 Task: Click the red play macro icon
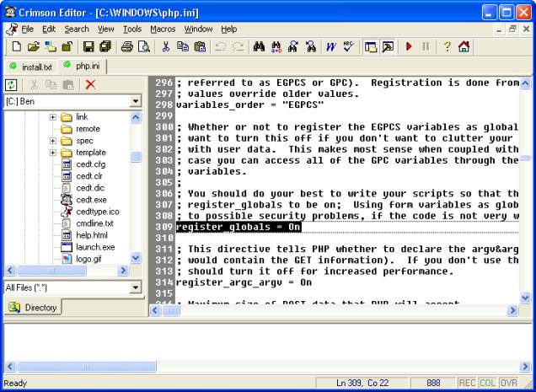coord(409,46)
